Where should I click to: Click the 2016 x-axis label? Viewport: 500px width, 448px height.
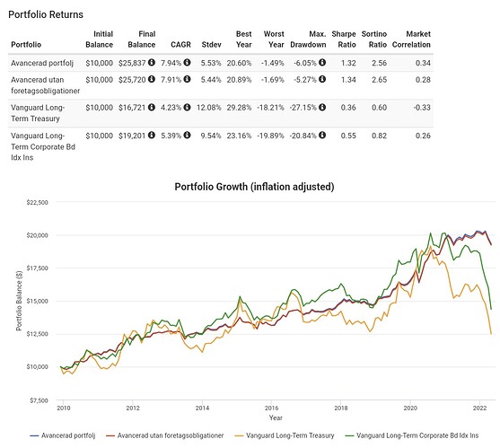point(271,408)
